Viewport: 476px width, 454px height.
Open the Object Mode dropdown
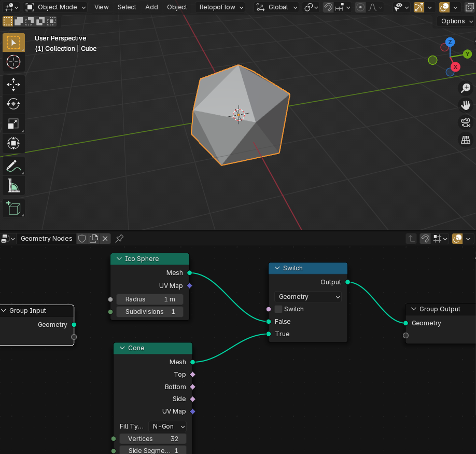pyautogui.click(x=56, y=7)
